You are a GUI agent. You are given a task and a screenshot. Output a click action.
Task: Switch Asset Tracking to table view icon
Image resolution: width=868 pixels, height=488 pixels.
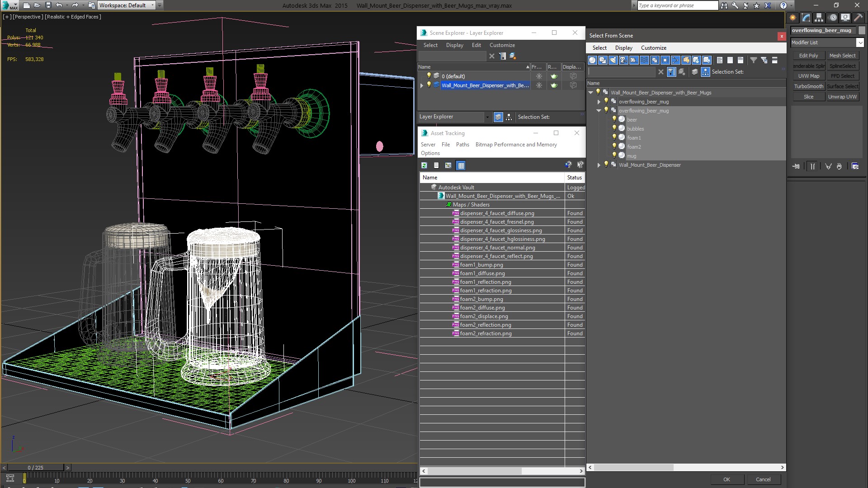[461, 165]
